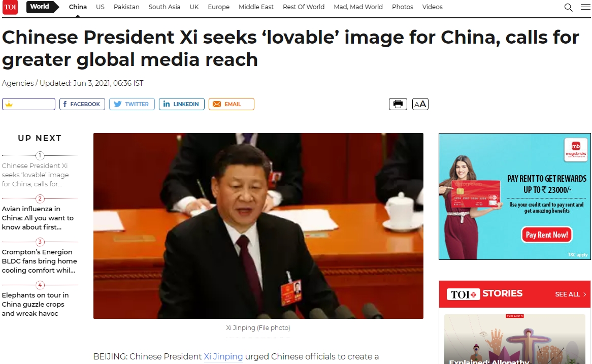
Task: Expand TOI+ Stories with See All
Action: coord(571,294)
